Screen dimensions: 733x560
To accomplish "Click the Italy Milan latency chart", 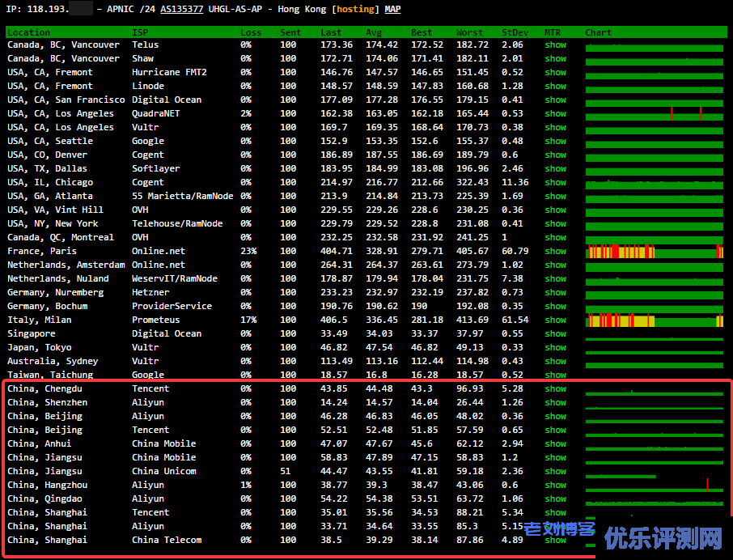I will [654, 320].
